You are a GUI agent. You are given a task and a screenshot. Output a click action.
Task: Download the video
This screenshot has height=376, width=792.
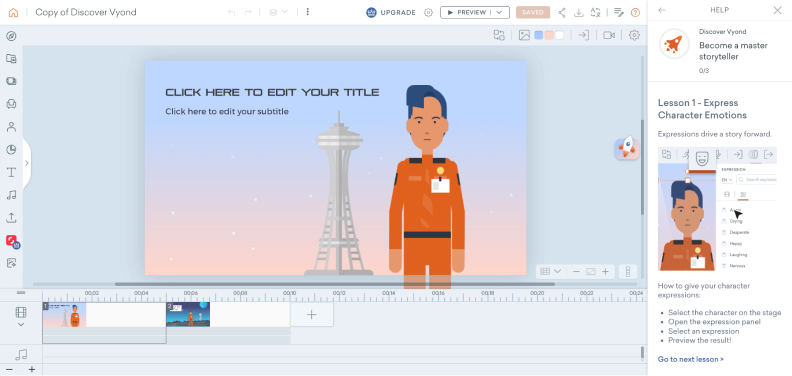click(x=579, y=12)
